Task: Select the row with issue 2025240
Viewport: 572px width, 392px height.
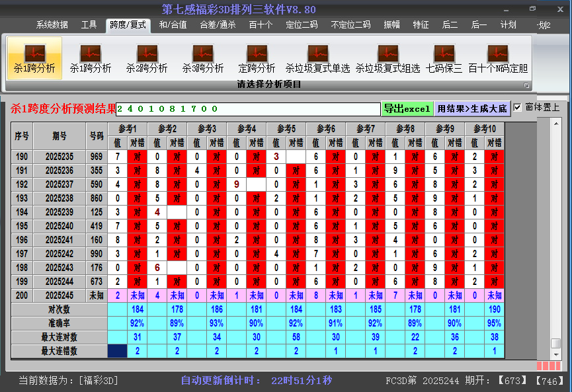Action: 60,226
